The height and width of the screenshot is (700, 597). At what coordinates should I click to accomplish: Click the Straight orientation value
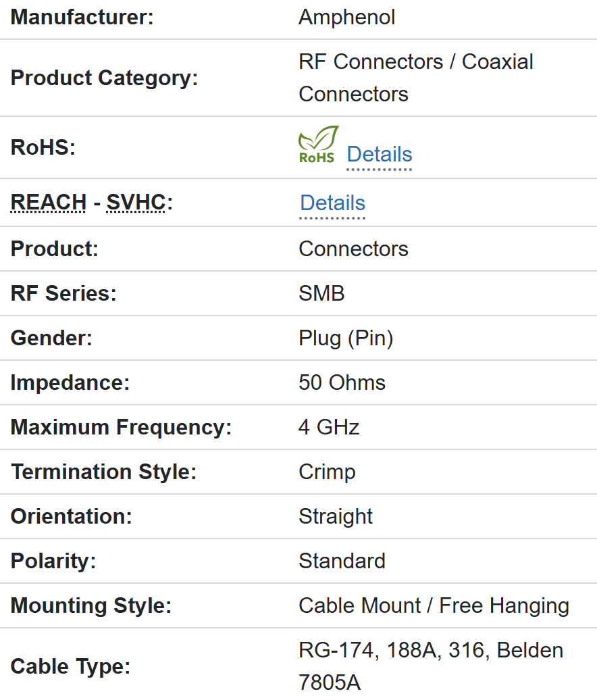[x=336, y=516]
